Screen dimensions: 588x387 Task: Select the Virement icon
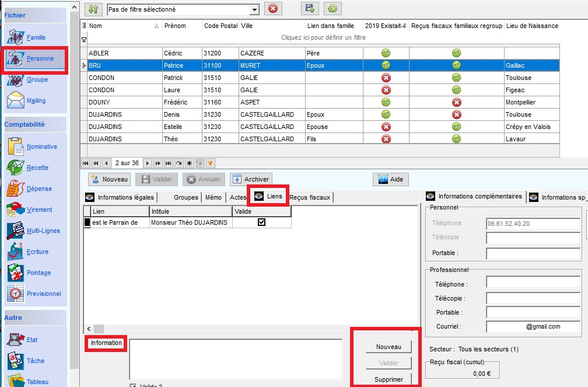tap(16, 210)
